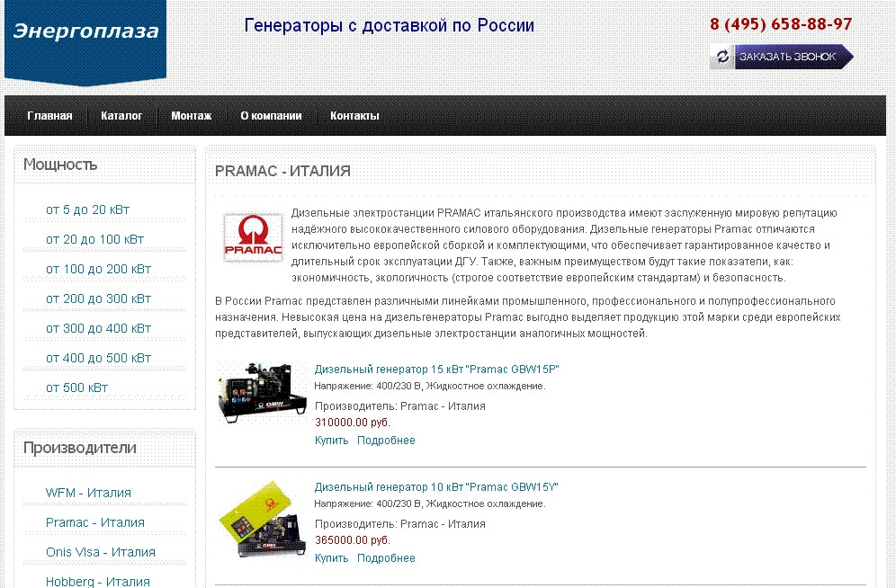Select power range от 100 до 200 кВт

(x=98, y=269)
